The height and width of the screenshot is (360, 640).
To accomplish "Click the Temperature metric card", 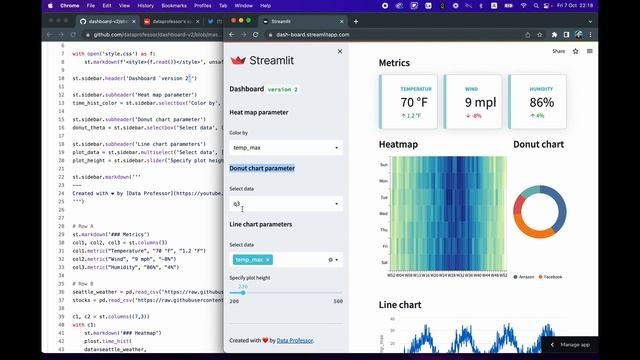I will coord(408,102).
